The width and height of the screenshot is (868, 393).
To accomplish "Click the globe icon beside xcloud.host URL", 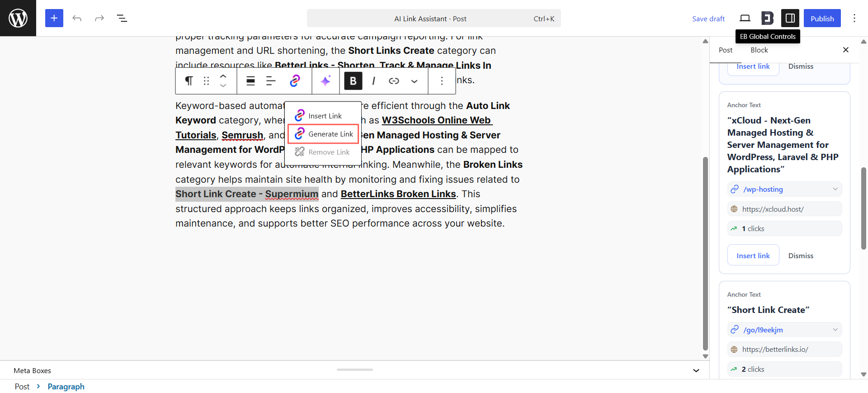I will 734,209.
